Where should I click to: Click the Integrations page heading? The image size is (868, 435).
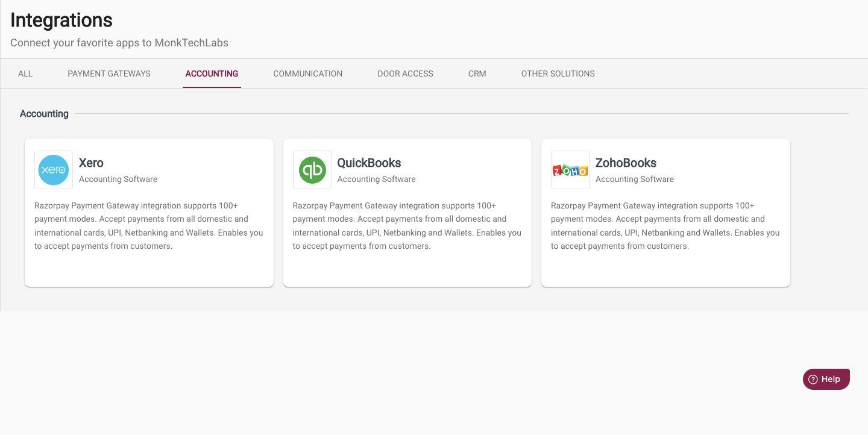(61, 20)
